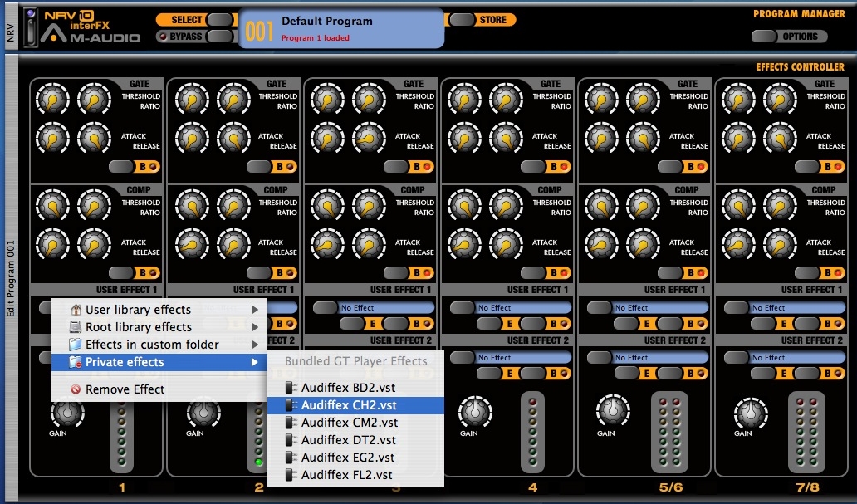The height and width of the screenshot is (504, 857).
Task: Click the Audiffex FL2.vst plugin icon
Action: click(291, 475)
